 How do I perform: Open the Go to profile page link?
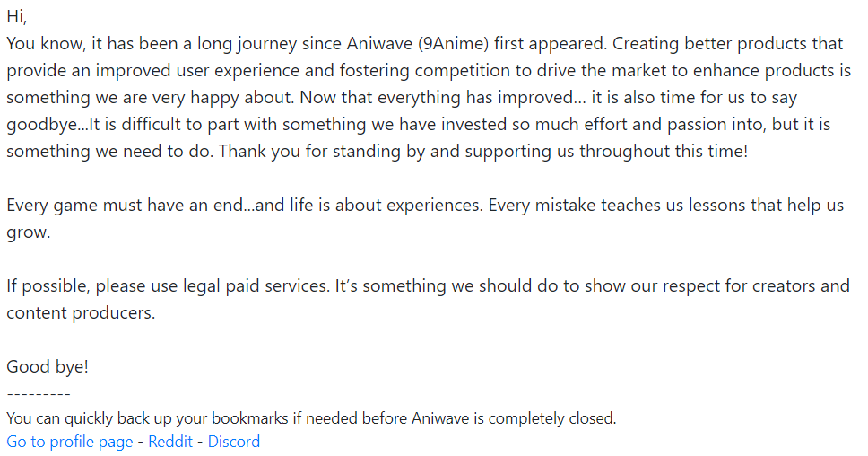(69, 442)
